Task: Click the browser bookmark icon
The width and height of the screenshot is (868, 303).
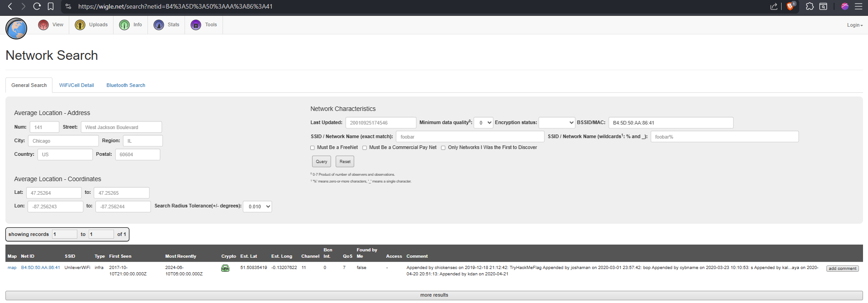Action: click(x=51, y=6)
